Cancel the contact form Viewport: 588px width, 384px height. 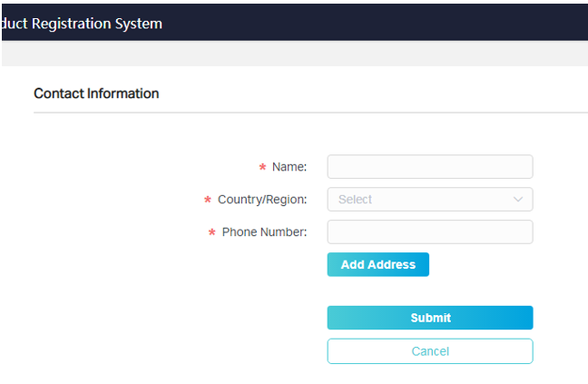429,351
